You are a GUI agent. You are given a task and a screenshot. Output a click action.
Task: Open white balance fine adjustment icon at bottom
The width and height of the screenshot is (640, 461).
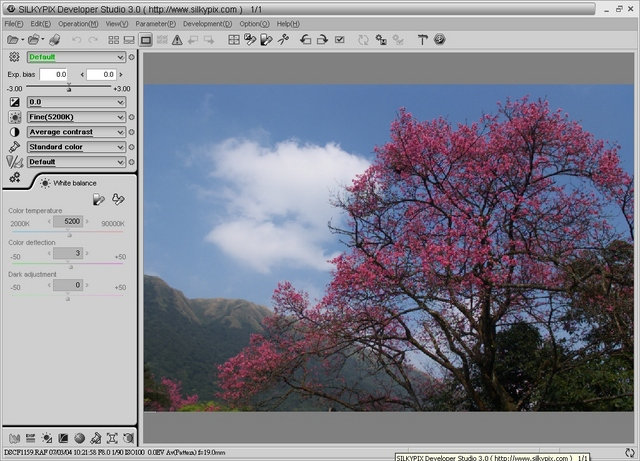[47, 439]
